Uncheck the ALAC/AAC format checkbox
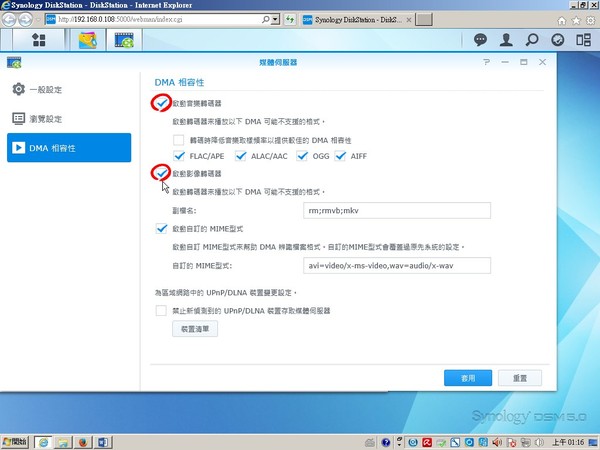 coord(240,156)
